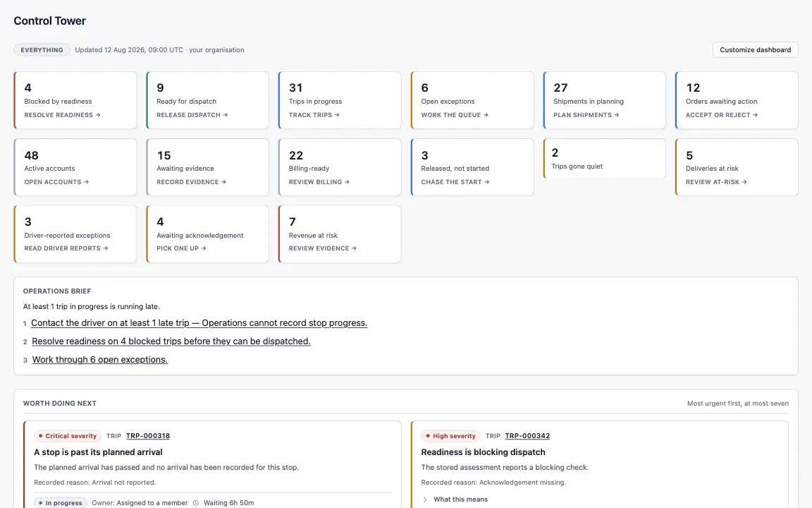Open trip TRP-000318 link

[x=147, y=436]
